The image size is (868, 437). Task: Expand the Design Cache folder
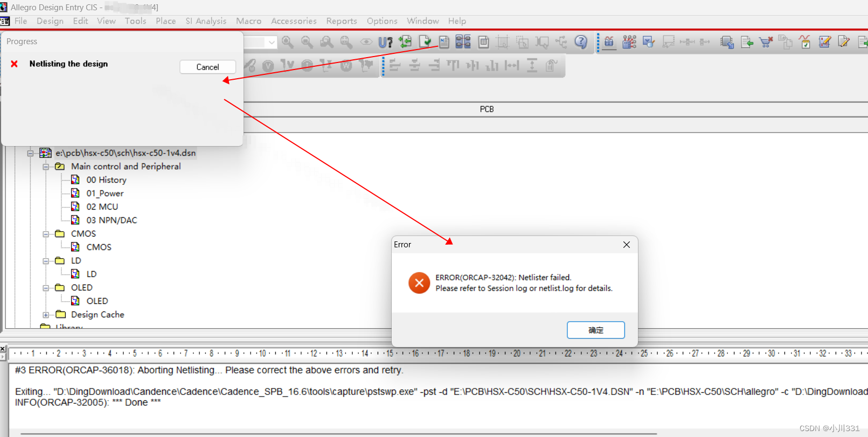46,315
